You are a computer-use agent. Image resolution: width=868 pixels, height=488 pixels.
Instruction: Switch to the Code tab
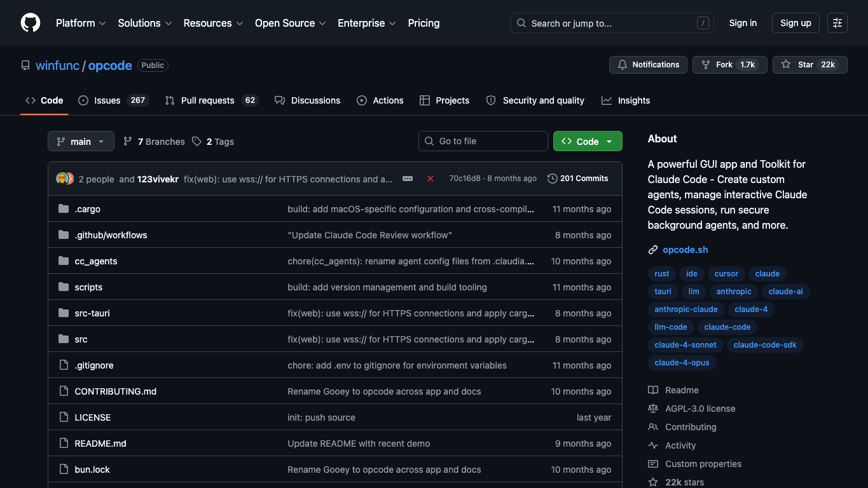45,100
